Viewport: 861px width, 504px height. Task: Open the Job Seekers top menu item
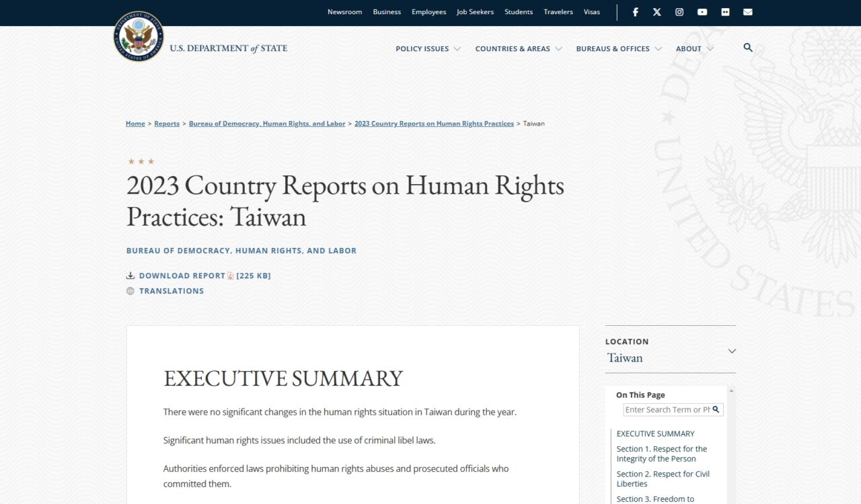coord(475,12)
